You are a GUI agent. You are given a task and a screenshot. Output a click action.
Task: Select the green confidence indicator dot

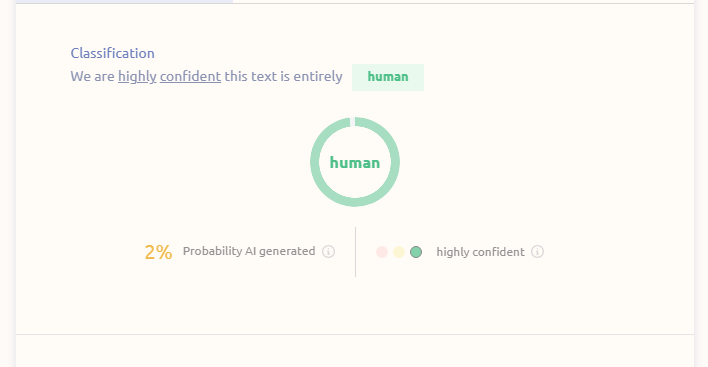pyautogui.click(x=416, y=252)
